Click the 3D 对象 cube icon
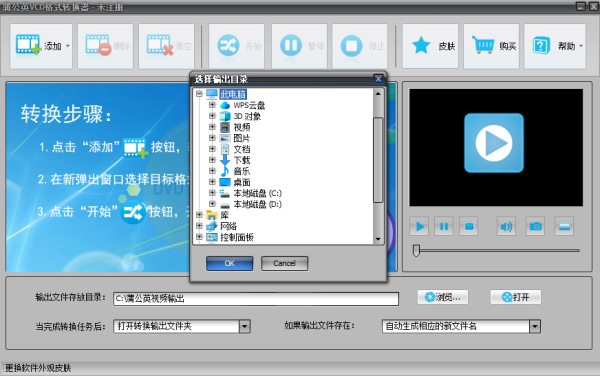 [225, 116]
